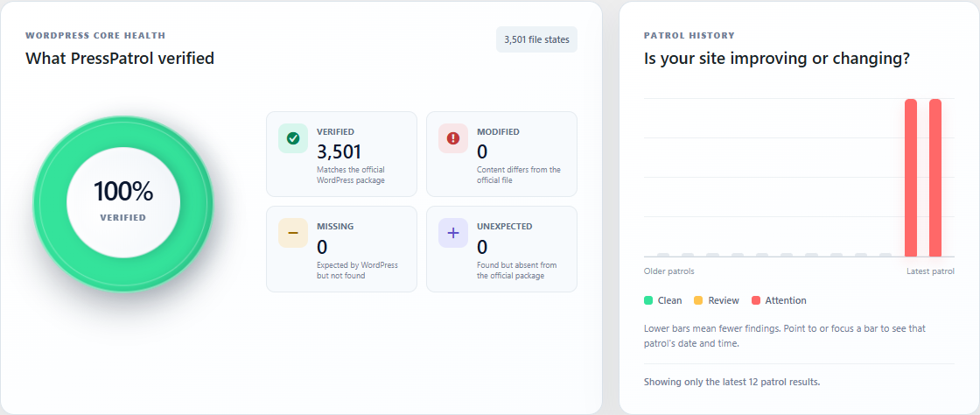The image size is (980, 415).
Task: Click the MODIFIED card title
Action: coord(498,132)
